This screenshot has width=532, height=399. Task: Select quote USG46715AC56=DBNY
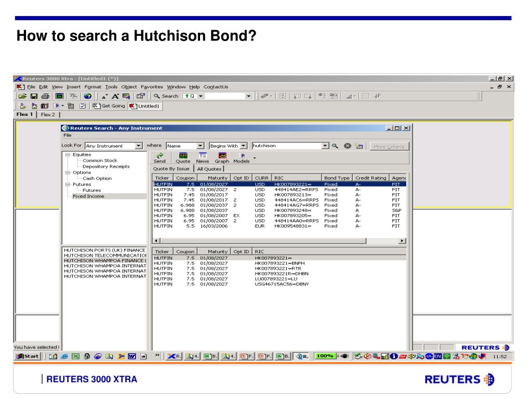pos(279,284)
